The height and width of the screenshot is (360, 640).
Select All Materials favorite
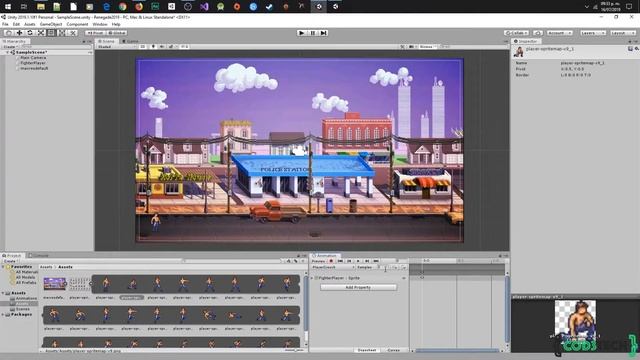click(27, 272)
